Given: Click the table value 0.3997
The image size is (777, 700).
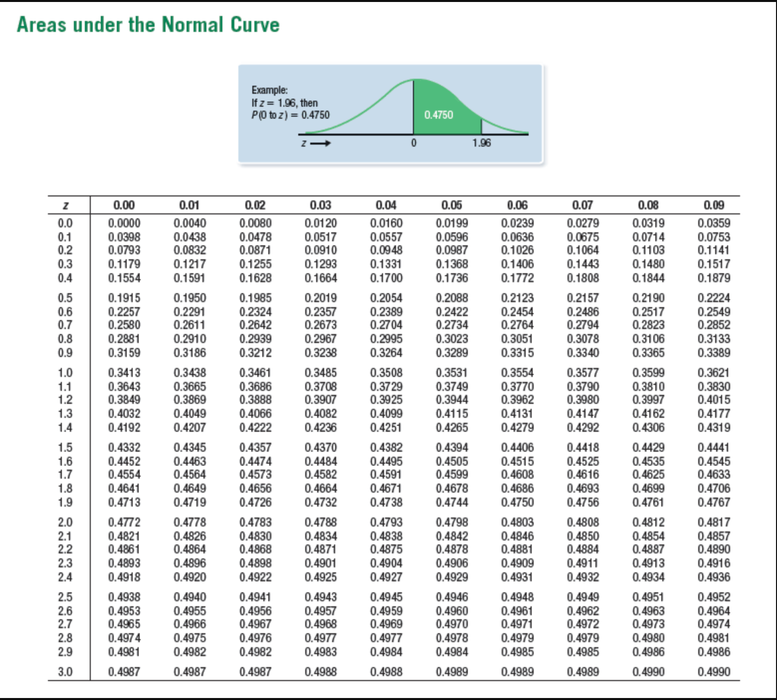Looking at the screenshot, I should click(x=648, y=400).
